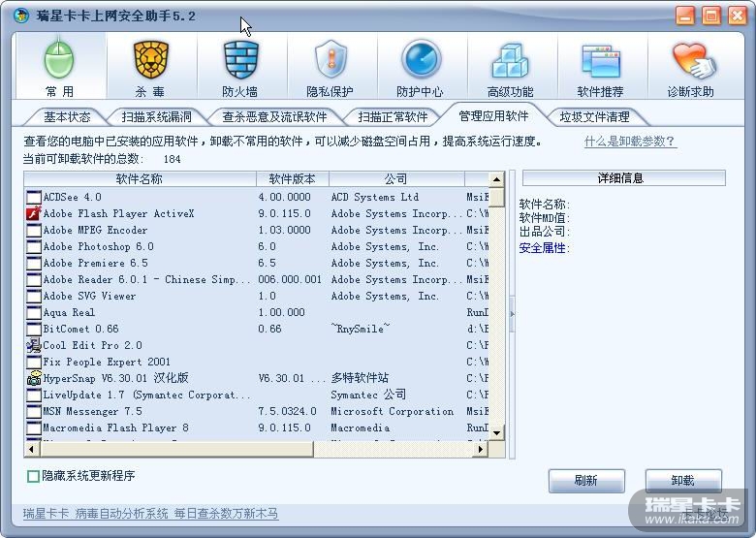Select version cell 4.00.0000
Screen dimensions: 756x538
tap(284, 197)
